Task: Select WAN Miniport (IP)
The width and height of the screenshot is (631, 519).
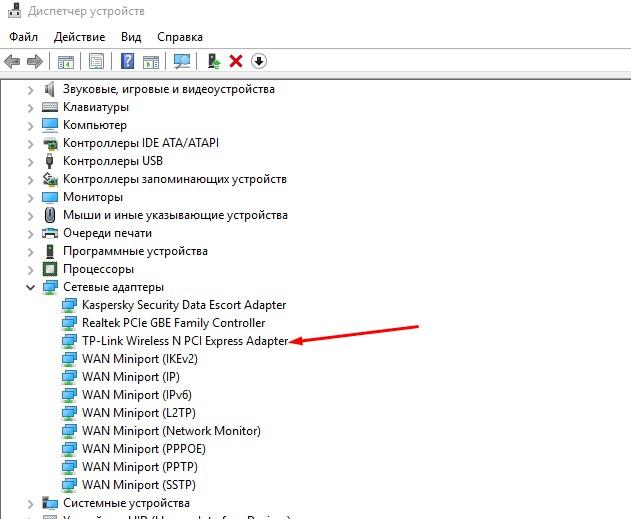Action: (131, 377)
